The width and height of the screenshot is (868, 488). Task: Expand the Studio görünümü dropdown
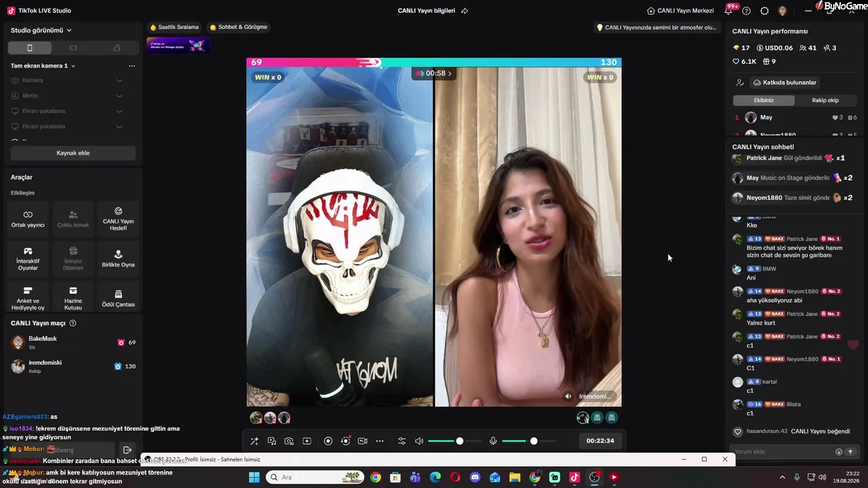pos(41,30)
